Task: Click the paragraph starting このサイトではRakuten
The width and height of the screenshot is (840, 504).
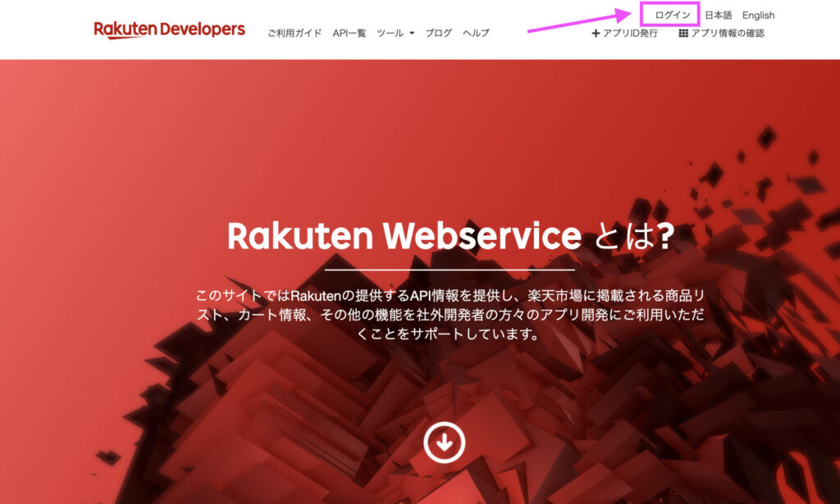Action: [x=450, y=315]
